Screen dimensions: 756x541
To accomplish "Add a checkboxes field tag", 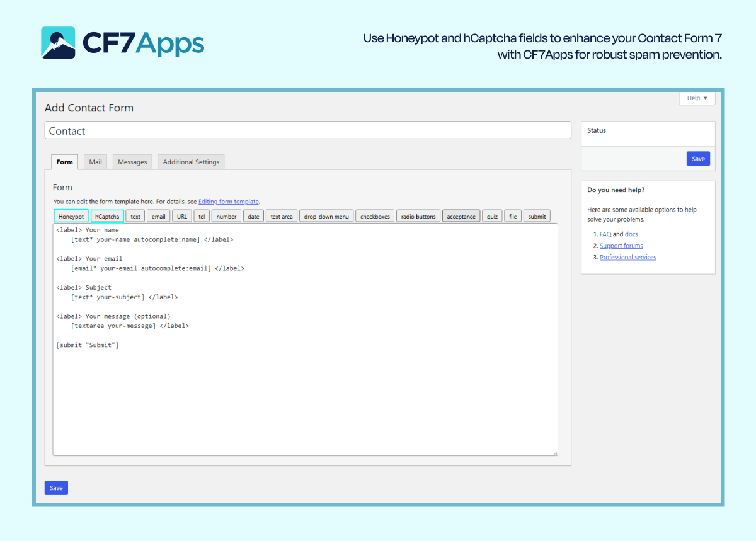I will pos(375,217).
